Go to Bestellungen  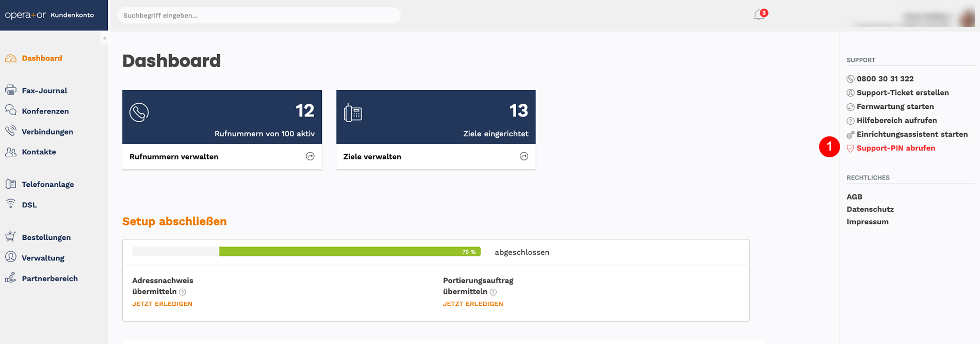tap(46, 237)
